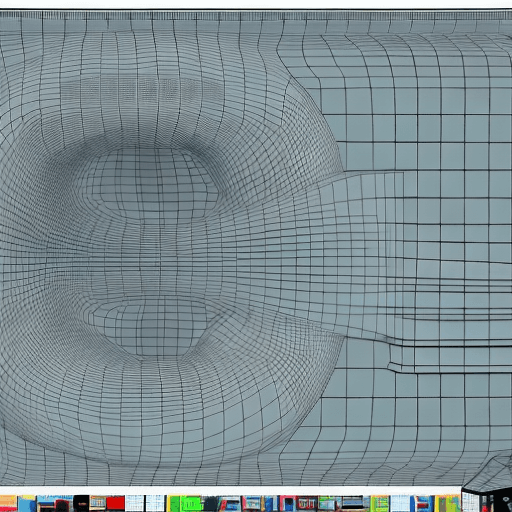The image size is (512, 512).
Task: Open the red thumbnail with white lettering
Action: [307, 503]
